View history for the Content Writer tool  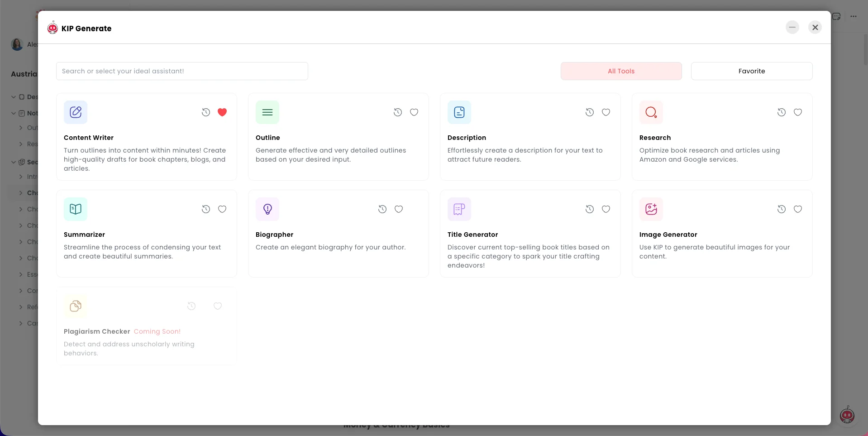point(206,112)
